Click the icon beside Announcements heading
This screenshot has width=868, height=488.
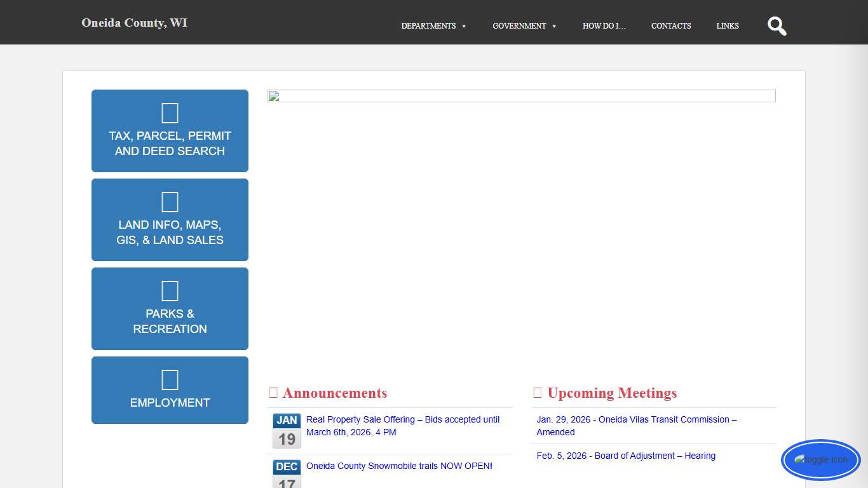point(273,393)
